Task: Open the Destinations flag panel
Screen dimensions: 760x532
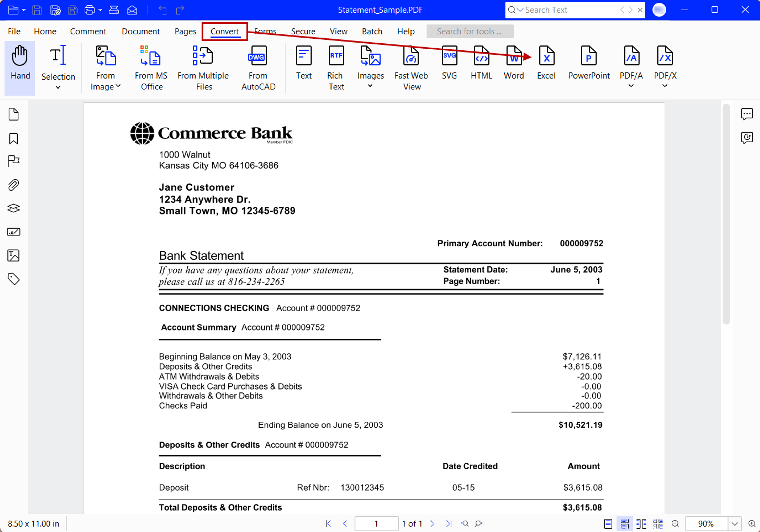Action: tap(14, 161)
